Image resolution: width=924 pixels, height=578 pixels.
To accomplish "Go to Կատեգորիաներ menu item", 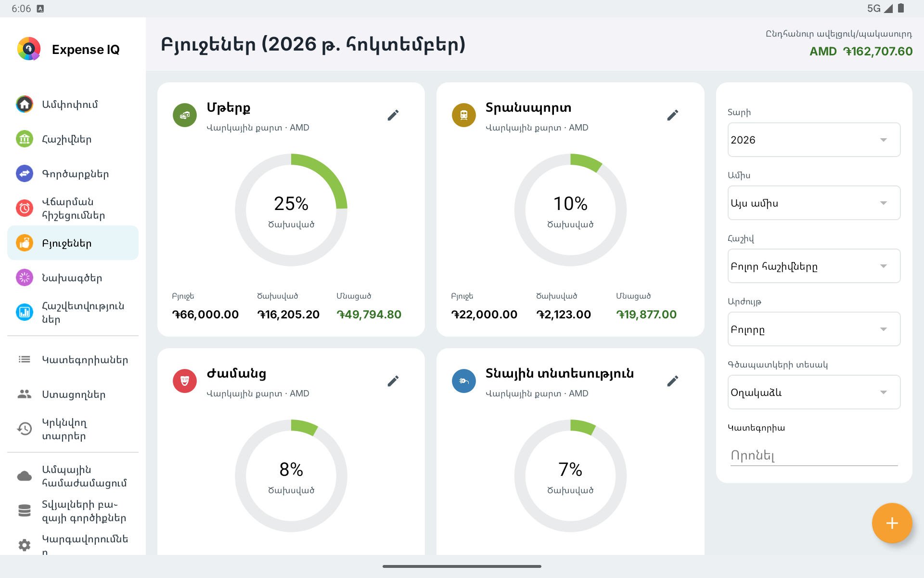I will pyautogui.click(x=73, y=359).
